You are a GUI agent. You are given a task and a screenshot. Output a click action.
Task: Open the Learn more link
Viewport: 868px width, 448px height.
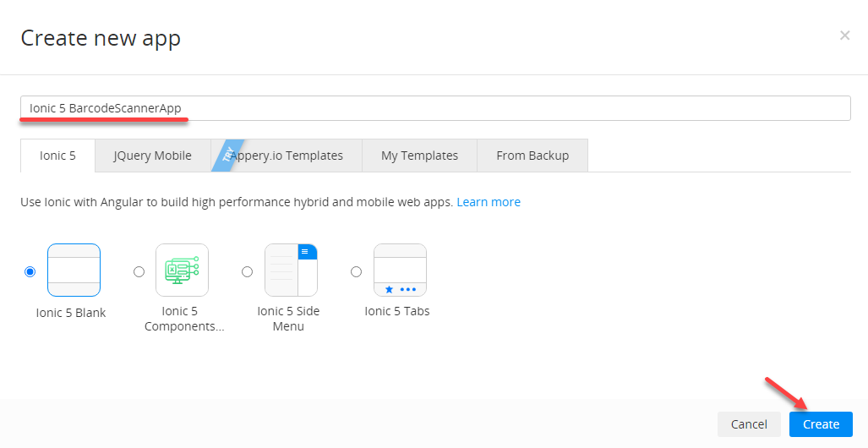(x=489, y=202)
